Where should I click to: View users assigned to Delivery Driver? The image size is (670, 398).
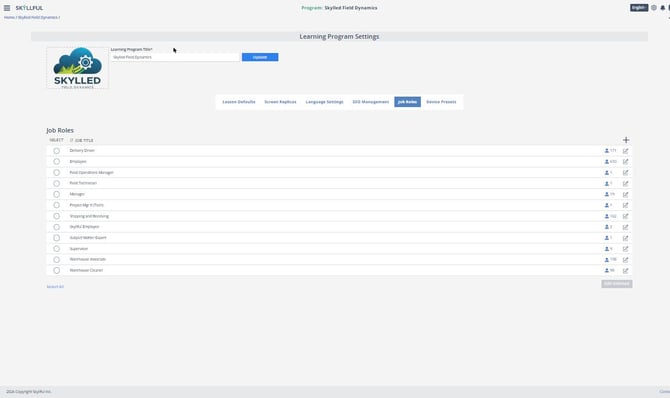point(610,151)
